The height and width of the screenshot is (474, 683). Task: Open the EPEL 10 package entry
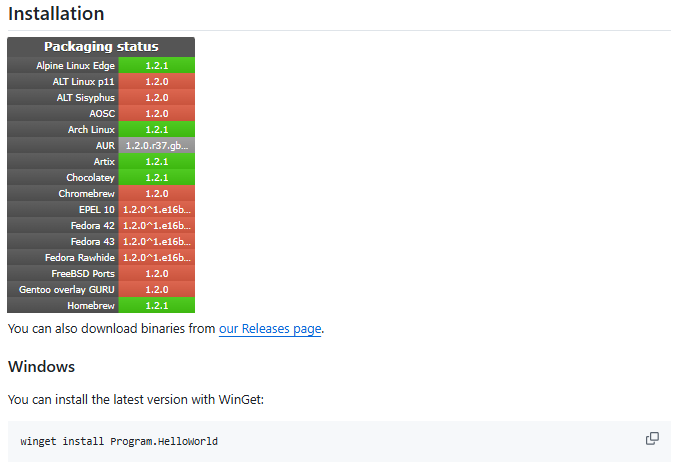(101, 209)
